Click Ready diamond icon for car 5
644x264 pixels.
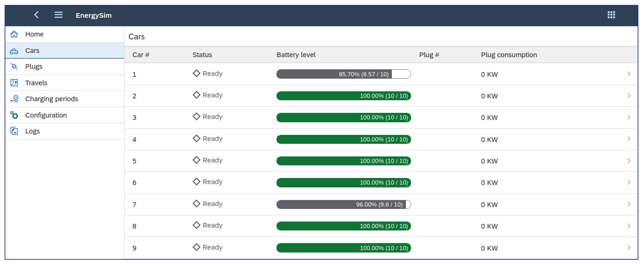coord(197,160)
